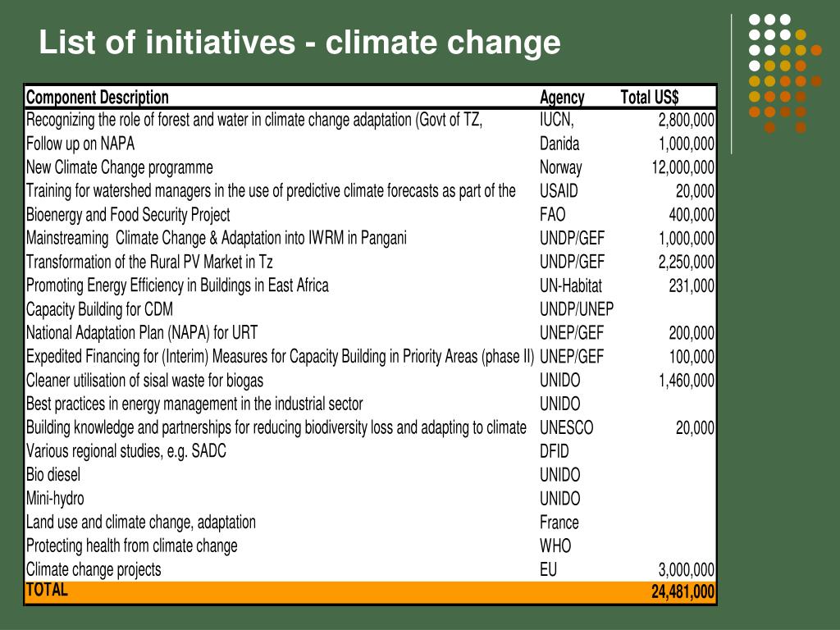Click the 'IUCN,' agency cell

point(557,120)
